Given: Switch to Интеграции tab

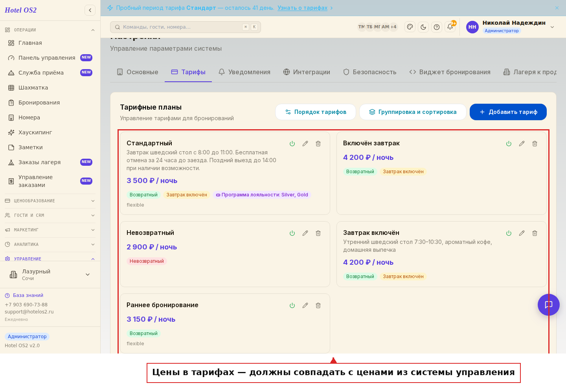Looking at the screenshot, I should point(307,72).
